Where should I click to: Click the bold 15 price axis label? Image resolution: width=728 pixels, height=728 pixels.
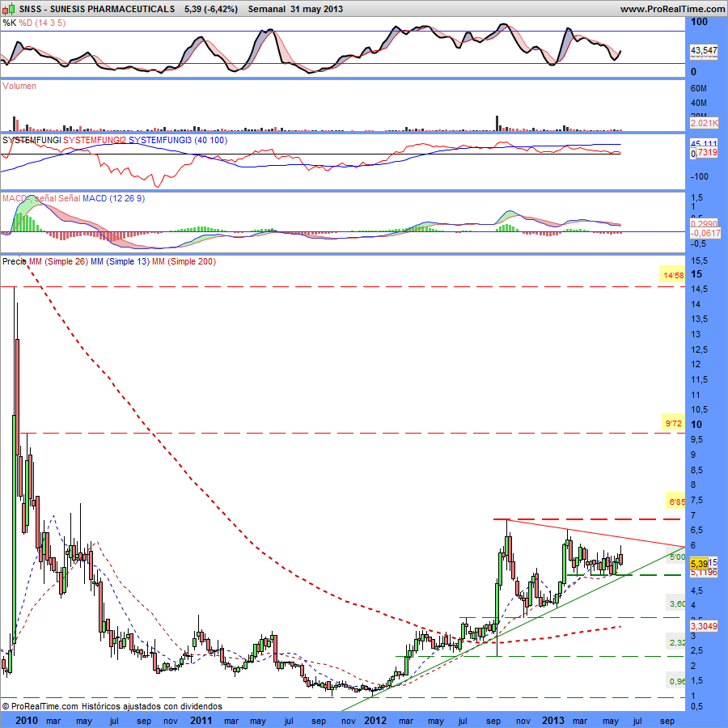point(696,274)
